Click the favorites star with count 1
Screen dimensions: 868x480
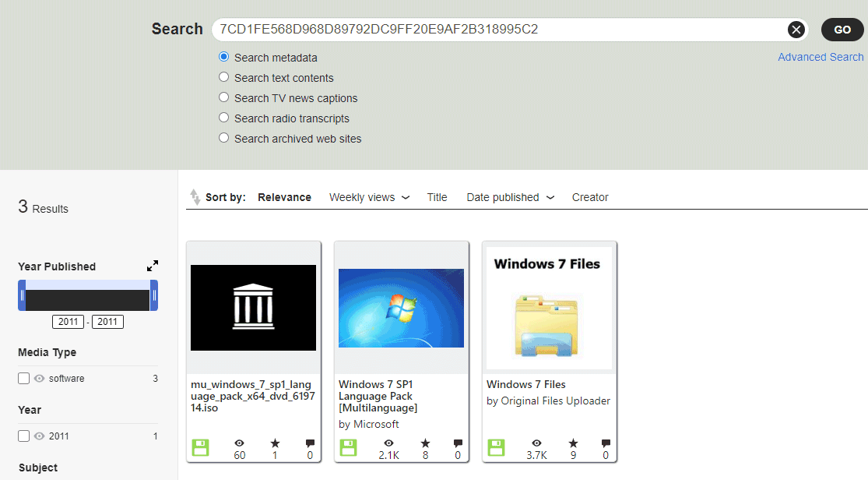tap(275, 443)
